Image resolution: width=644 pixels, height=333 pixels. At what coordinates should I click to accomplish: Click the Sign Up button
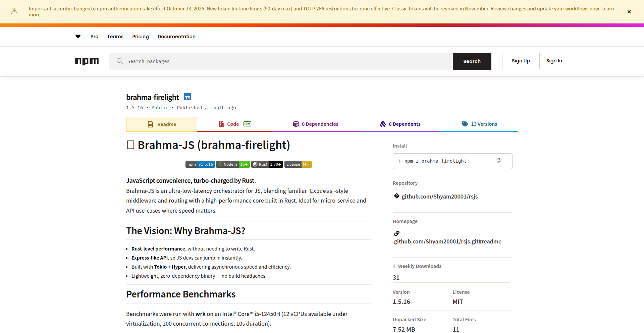coord(521,61)
